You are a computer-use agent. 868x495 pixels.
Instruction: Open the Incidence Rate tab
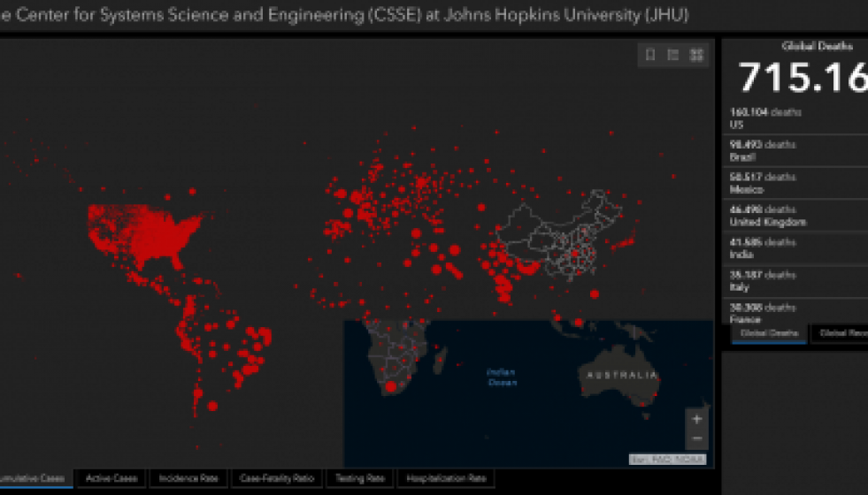click(189, 478)
